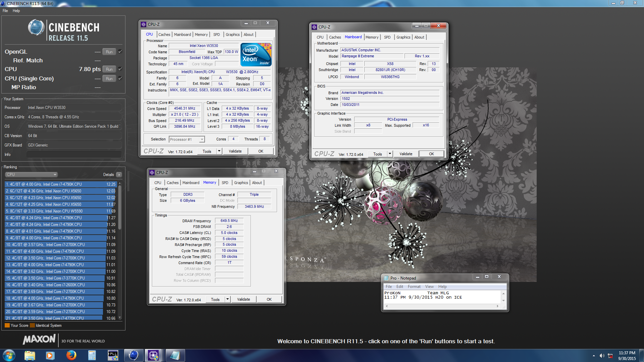This screenshot has width=644, height=362.
Task: Switch to SPD tab in CPU-Z Memory window
Action: (225, 183)
